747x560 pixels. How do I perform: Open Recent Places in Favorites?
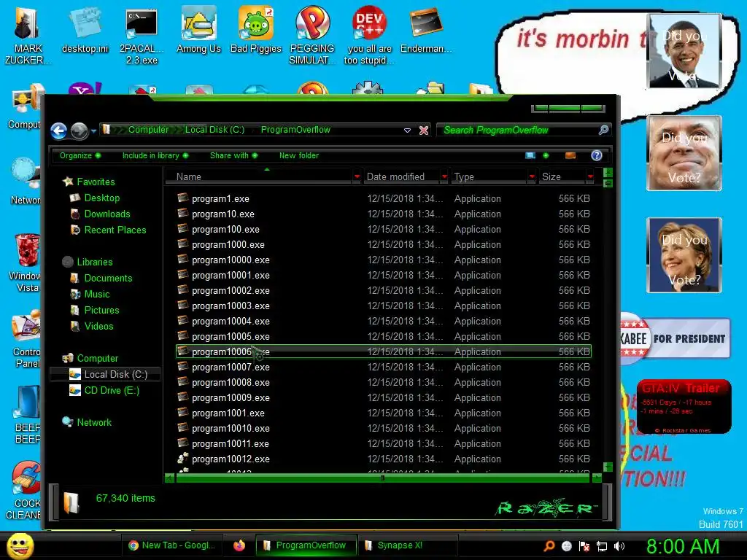pyautogui.click(x=115, y=230)
